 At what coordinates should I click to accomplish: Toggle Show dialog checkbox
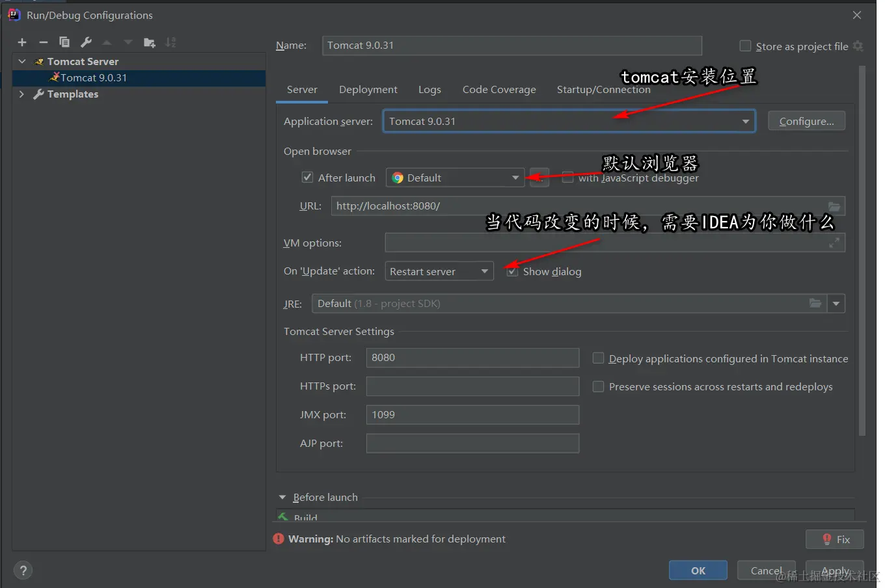[x=513, y=271]
